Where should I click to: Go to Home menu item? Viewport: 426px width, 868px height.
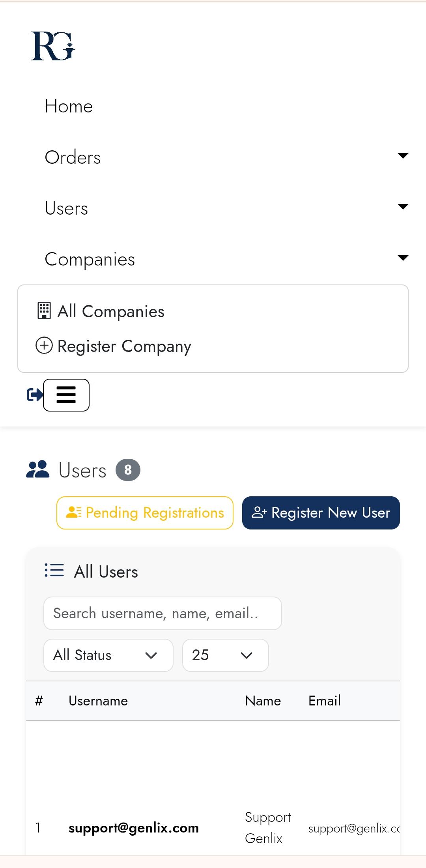tap(69, 106)
